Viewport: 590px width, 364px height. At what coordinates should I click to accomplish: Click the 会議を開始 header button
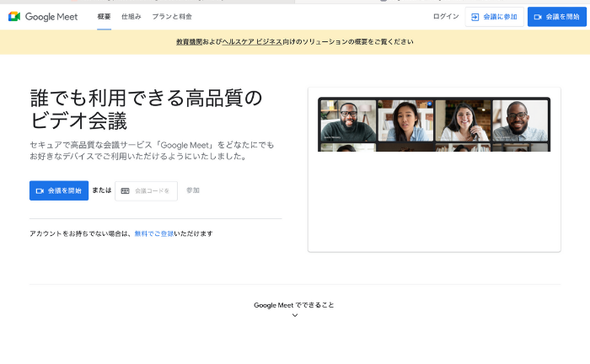(557, 17)
